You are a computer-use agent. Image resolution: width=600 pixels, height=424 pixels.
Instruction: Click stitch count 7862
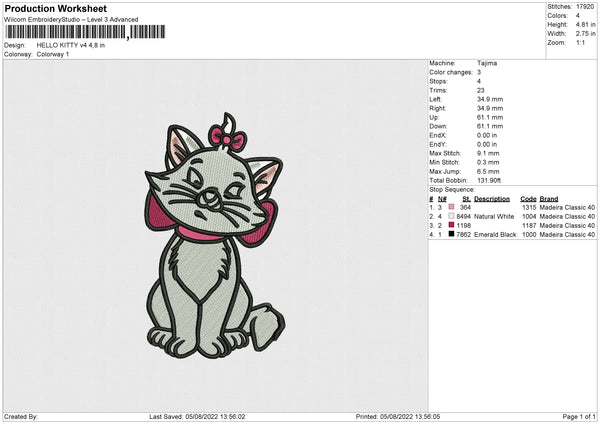(x=464, y=235)
